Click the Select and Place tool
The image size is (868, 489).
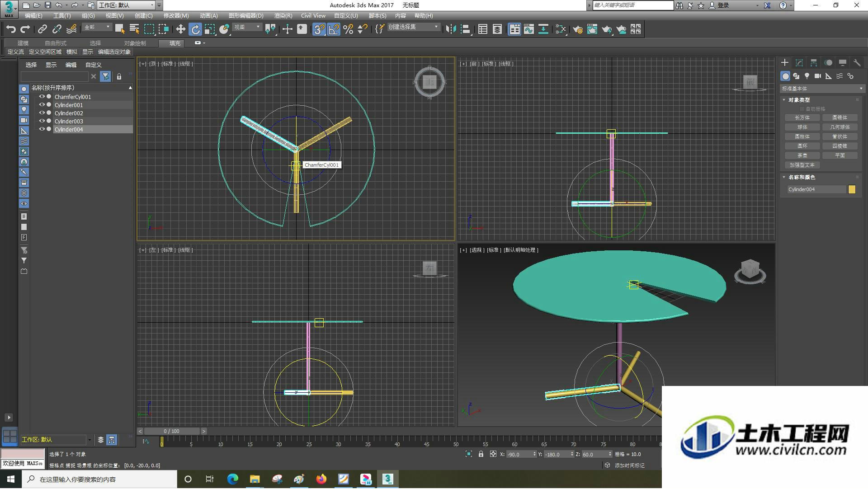(224, 29)
